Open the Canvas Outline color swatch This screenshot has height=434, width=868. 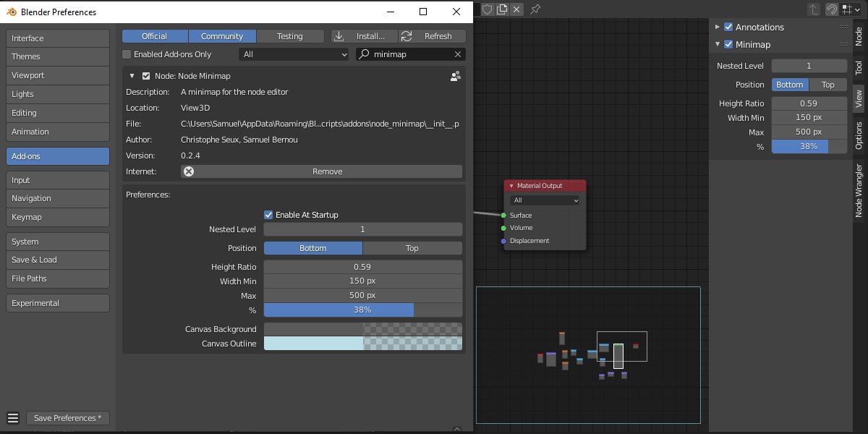tap(362, 344)
